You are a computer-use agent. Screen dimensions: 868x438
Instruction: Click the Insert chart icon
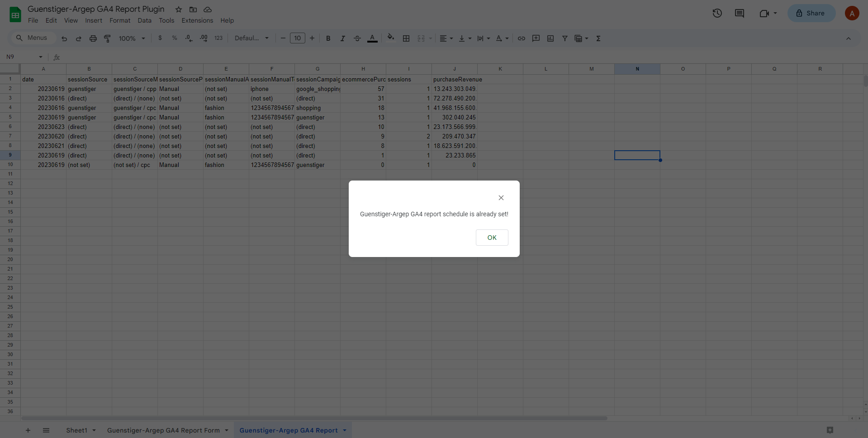(x=550, y=38)
